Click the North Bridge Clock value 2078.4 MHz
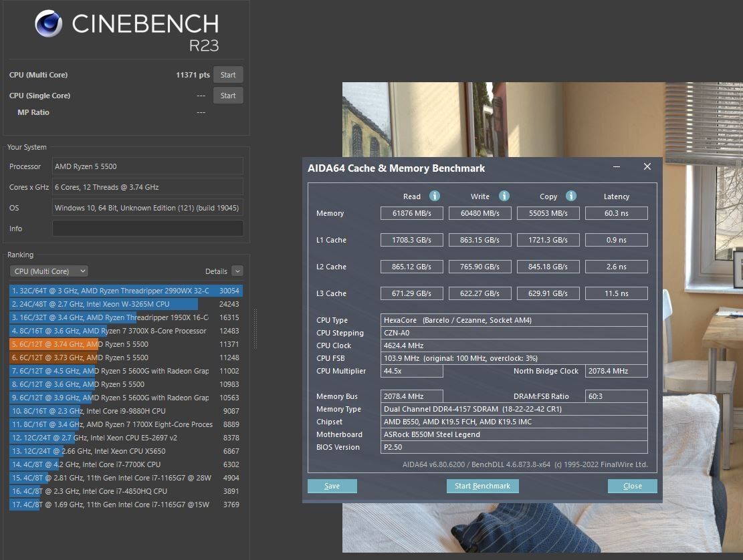 [617, 371]
